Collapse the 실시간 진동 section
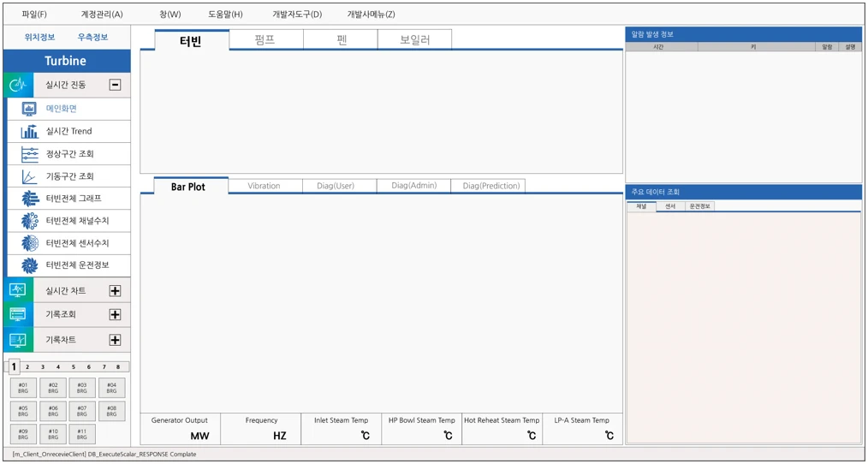Screen dimensions: 868x464 [116, 86]
